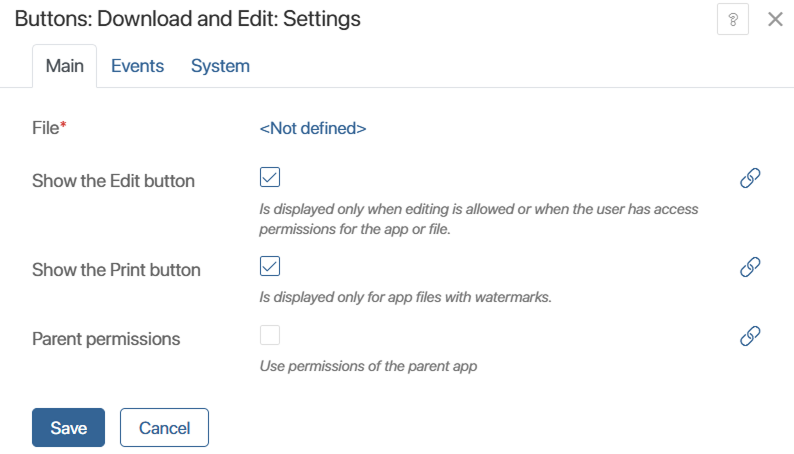Enable the Parent permissions checkbox
Image resolution: width=794 pixels, height=454 pixels.
(x=270, y=335)
